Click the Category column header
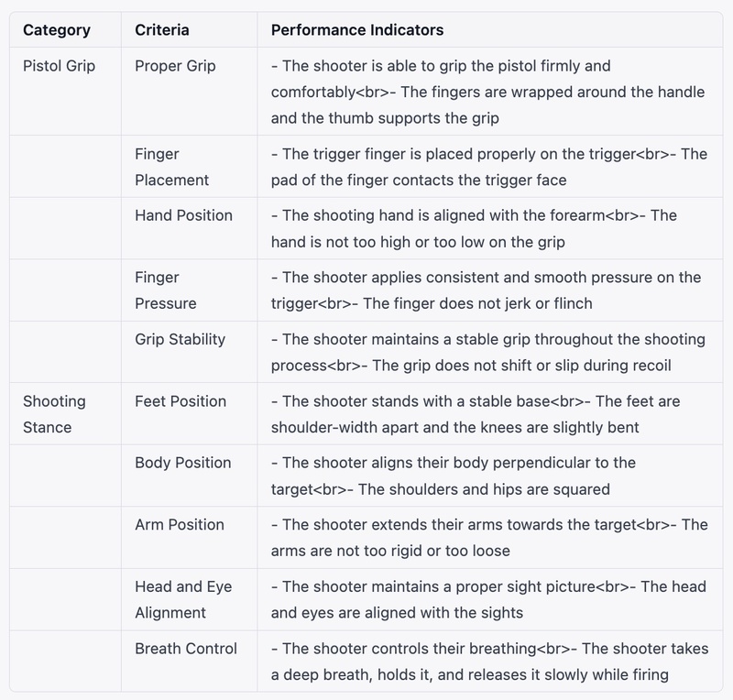 pos(57,30)
